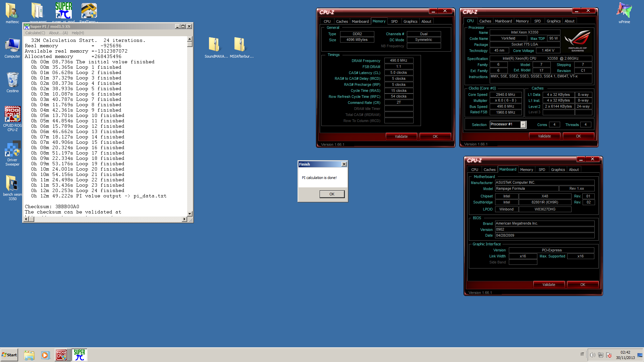The width and height of the screenshot is (644, 362).
Task: Click the Super PI vertical scrollbar down arrow
Action: pyautogui.click(x=190, y=214)
